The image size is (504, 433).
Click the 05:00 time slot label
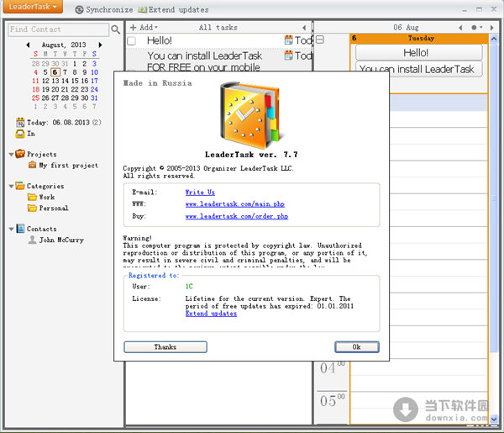click(x=332, y=400)
